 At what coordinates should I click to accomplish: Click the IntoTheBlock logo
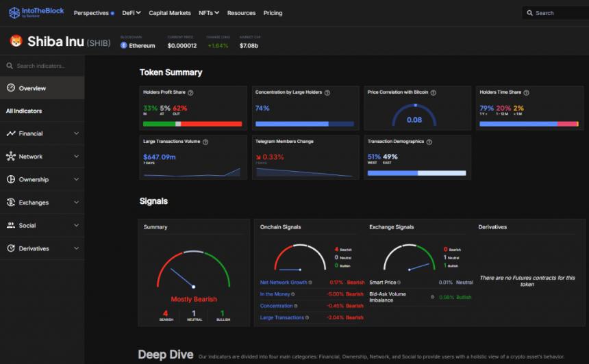(x=36, y=13)
